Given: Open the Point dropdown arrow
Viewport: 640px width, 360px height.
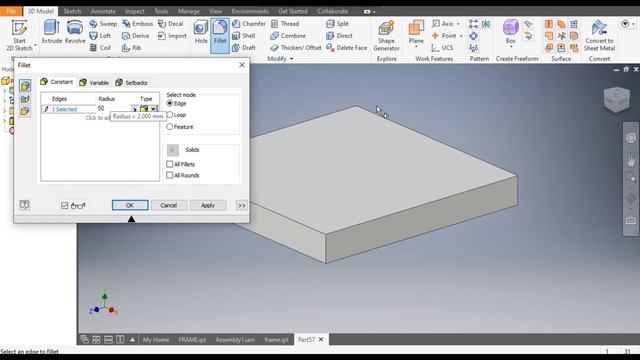Looking at the screenshot, I should [x=461, y=36].
